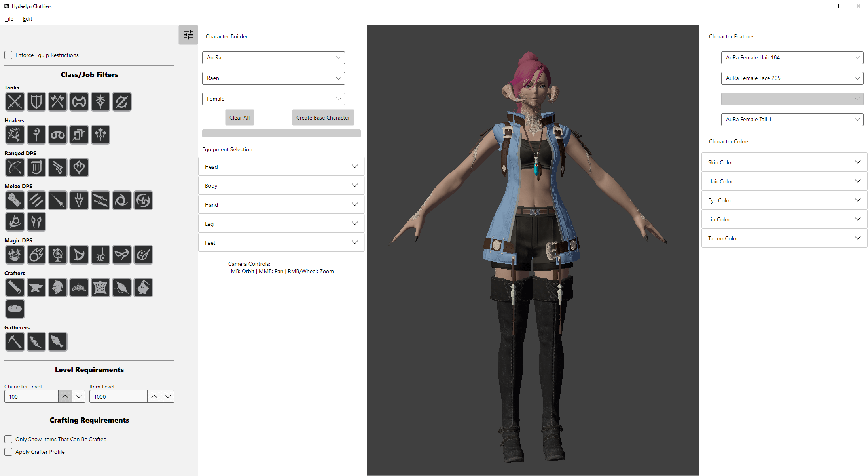Open the Au Ra race dropdown

point(273,58)
